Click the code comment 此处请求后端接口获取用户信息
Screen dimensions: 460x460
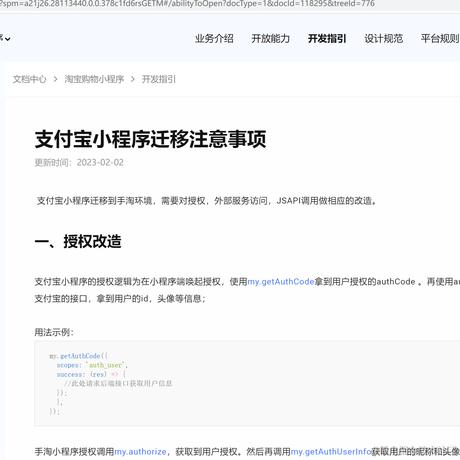tap(118, 383)
